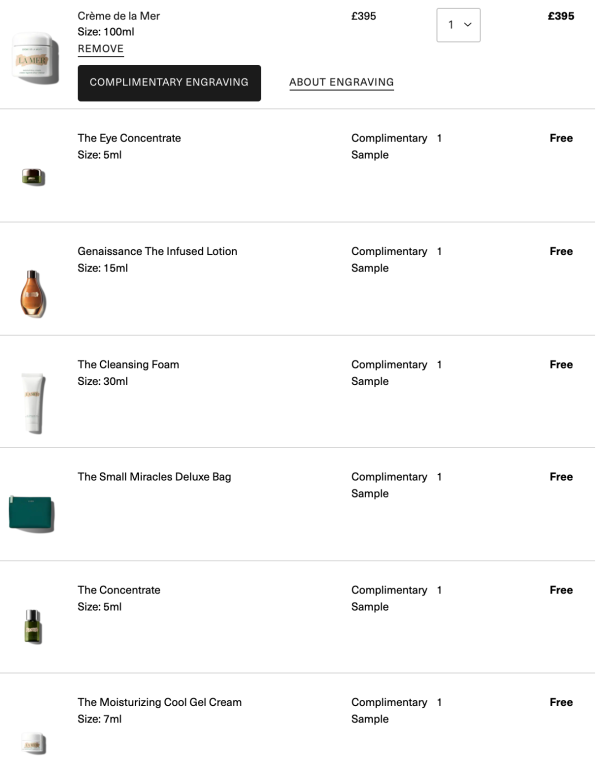The width and height of the screenshot is (600, 769).
Task: Remove Crème de la Mer from the bag
Action: 101,49
